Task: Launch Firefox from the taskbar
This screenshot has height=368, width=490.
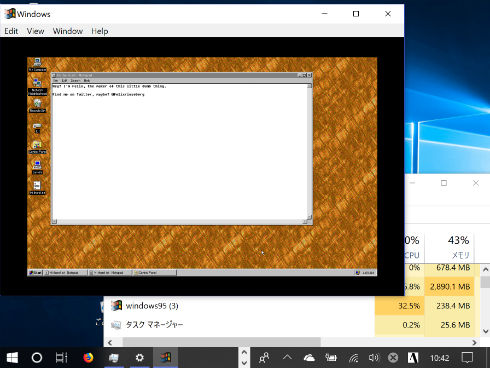Action: [x=88, y=358]
